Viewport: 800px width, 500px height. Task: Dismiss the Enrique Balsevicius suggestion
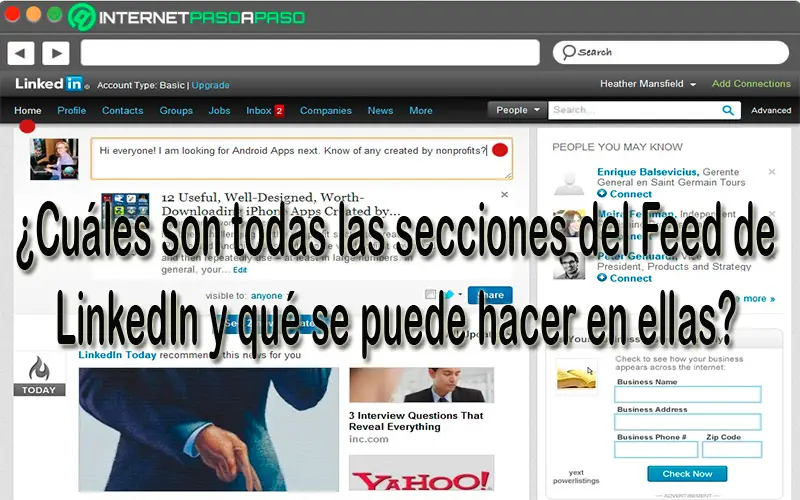(771, 172)
